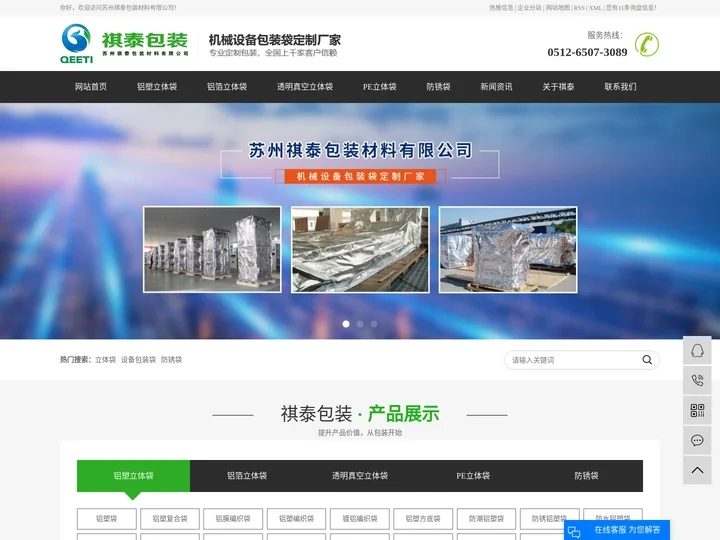
Task: Open the XML top link
Action: 595,8
